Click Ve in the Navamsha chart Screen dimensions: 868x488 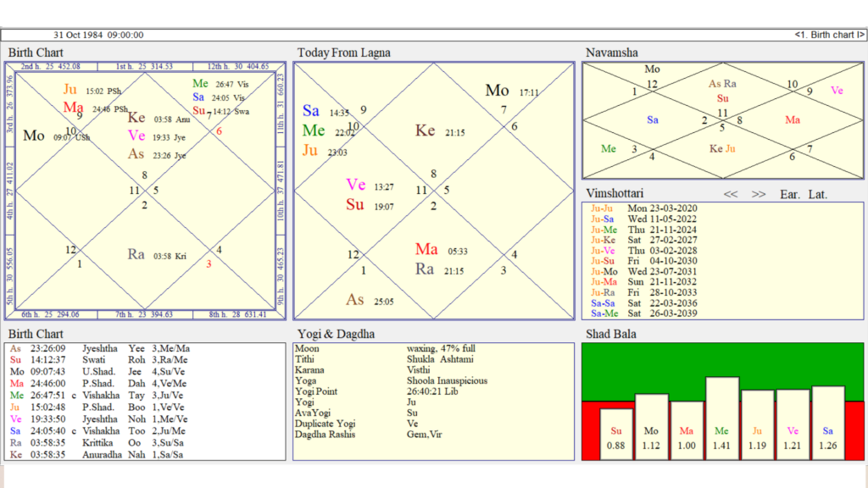point(837,90)
